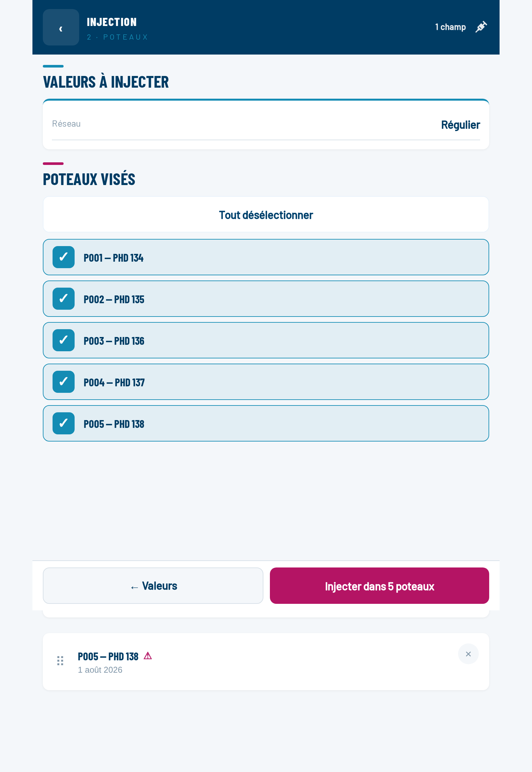Click the warning triangle next to P005
This screenshot has width=532, height=772.
click(148, 656)
